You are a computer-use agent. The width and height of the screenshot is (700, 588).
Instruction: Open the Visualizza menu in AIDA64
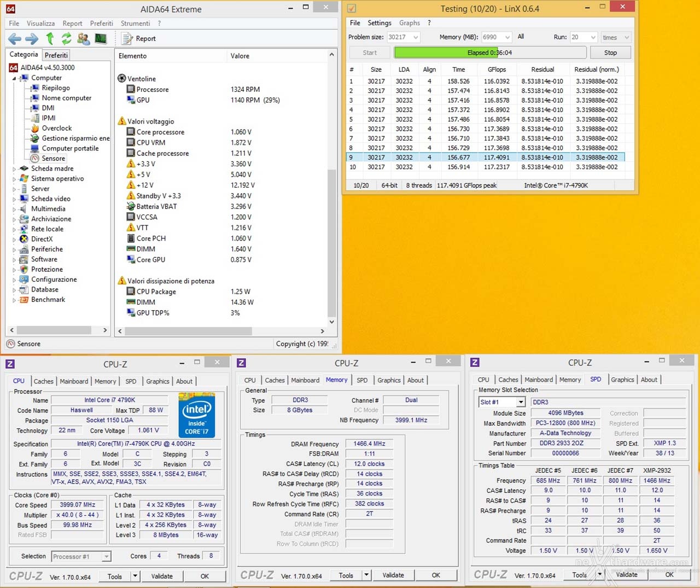(40, 24)
